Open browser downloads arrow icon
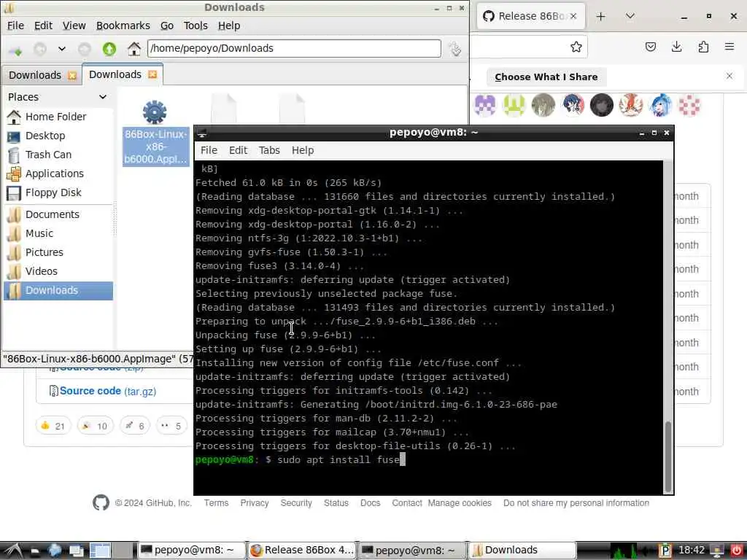 coord(676,47)
